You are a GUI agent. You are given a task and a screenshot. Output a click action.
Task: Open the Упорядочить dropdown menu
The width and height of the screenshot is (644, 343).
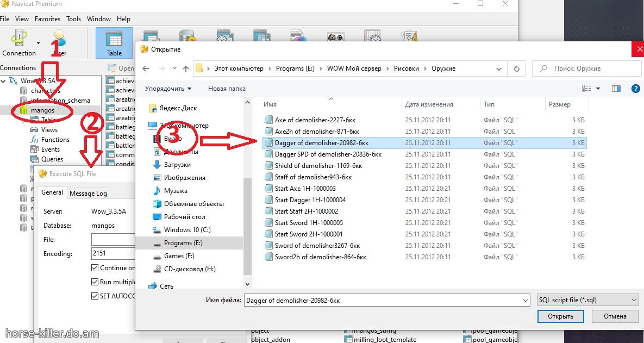pos(168,88)
